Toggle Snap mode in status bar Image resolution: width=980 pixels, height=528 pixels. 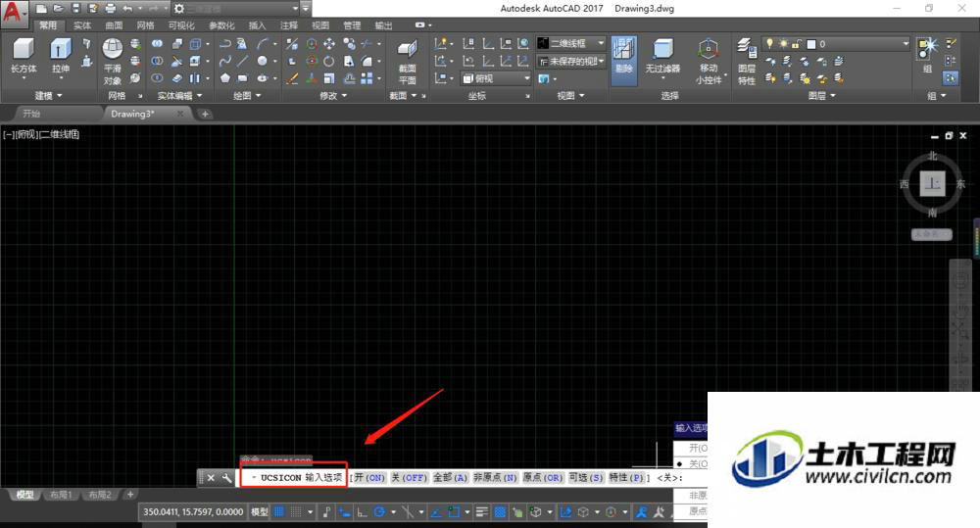coord(296,512)
